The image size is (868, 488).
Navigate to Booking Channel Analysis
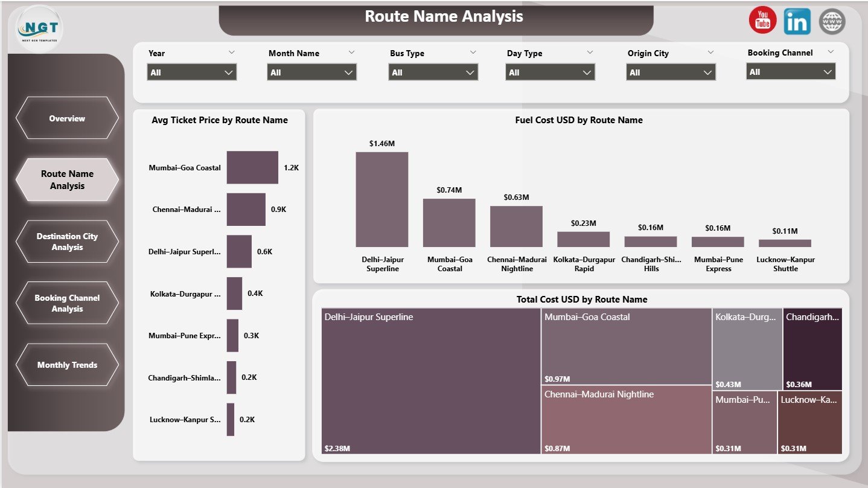pyautogui.click(x=66, y=303)
